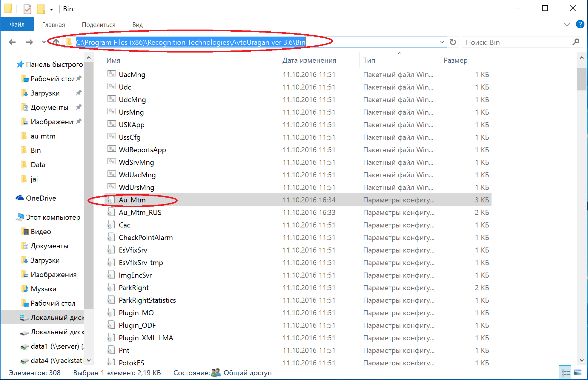Open the Файл menu
The width and height of the screenshot is (588, 380).
17,24
